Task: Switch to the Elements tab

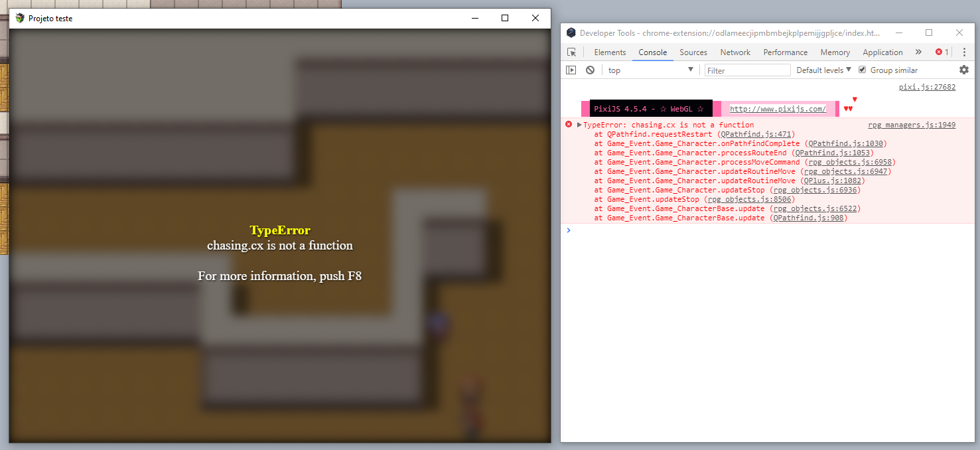Action: 610,52
